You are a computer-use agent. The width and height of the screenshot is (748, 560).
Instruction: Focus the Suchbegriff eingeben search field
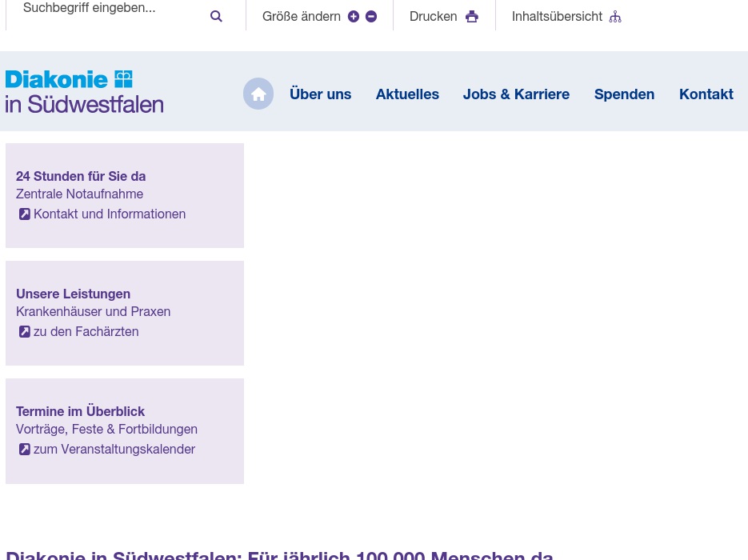click(104, 9)
